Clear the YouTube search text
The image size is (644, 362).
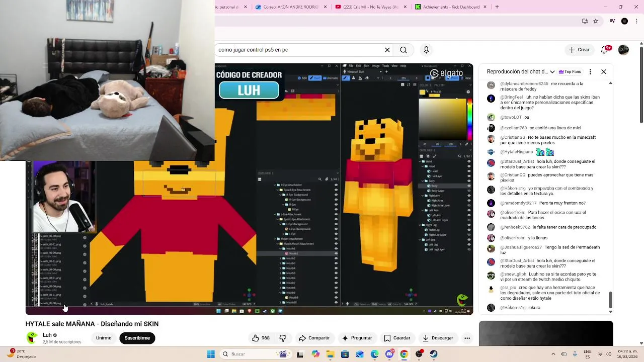[387, 50]
